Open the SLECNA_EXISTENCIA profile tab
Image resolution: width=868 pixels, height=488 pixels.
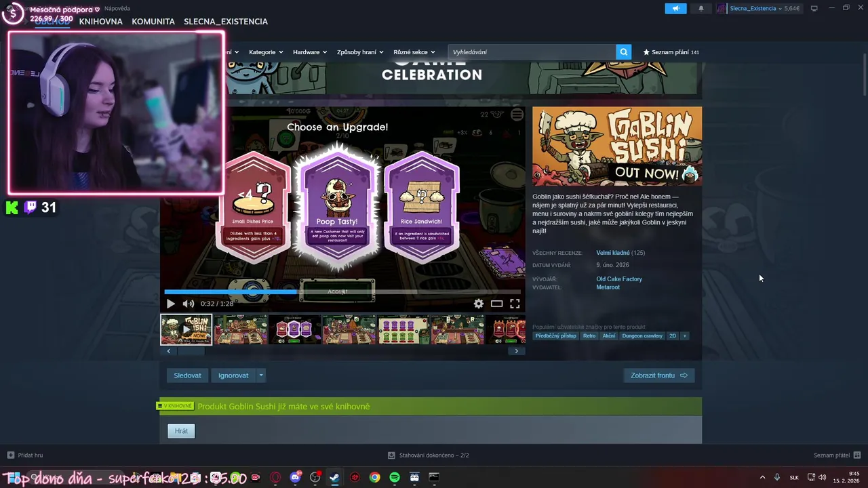226,22
